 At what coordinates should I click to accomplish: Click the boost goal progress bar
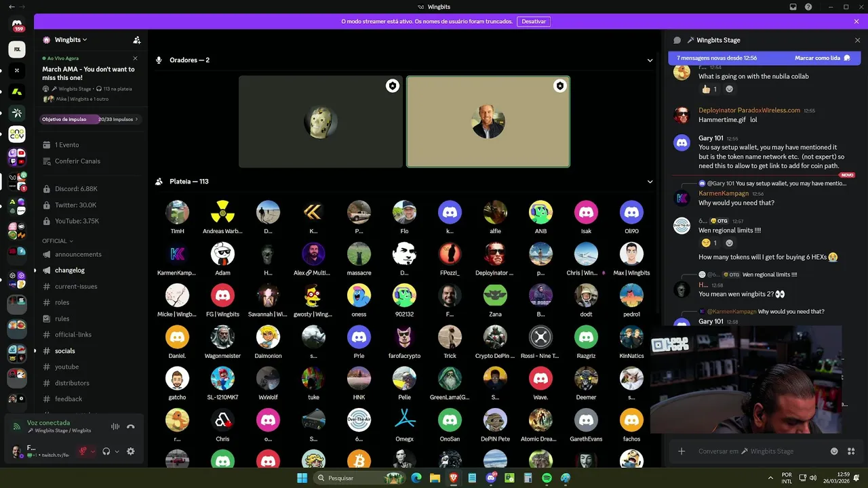pos(91,119)
